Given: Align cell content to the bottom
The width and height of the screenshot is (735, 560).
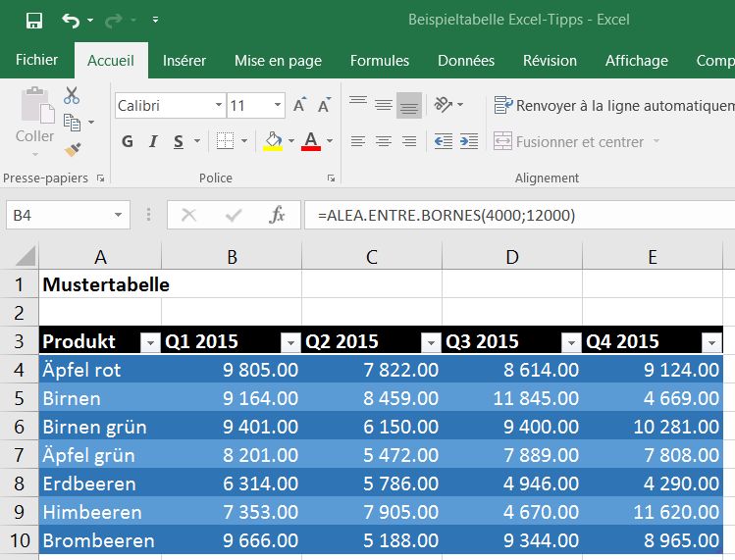Looking at the screenshot, I should pyautogui.click(x=409, y=105).
